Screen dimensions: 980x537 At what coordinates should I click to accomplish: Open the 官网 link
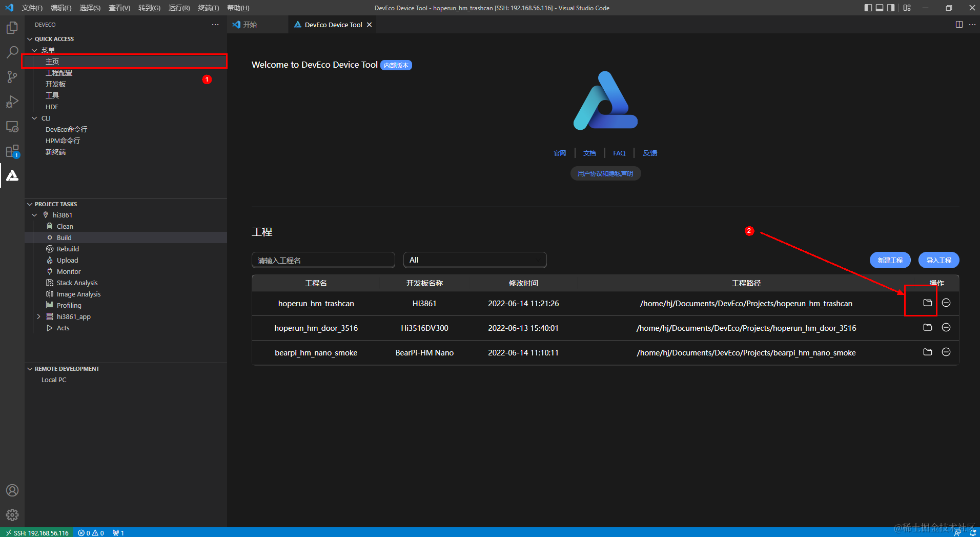pos(560,153)
